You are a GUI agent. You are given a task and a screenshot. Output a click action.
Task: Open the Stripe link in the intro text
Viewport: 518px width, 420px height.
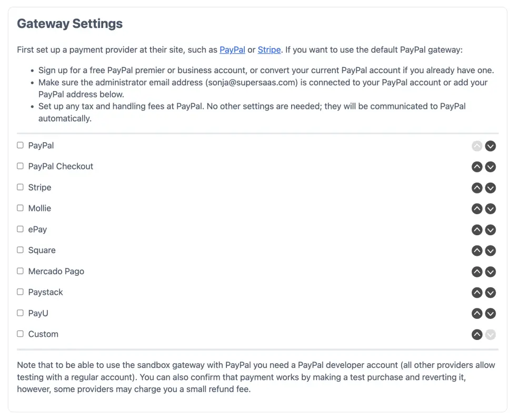tap(269, 49)
